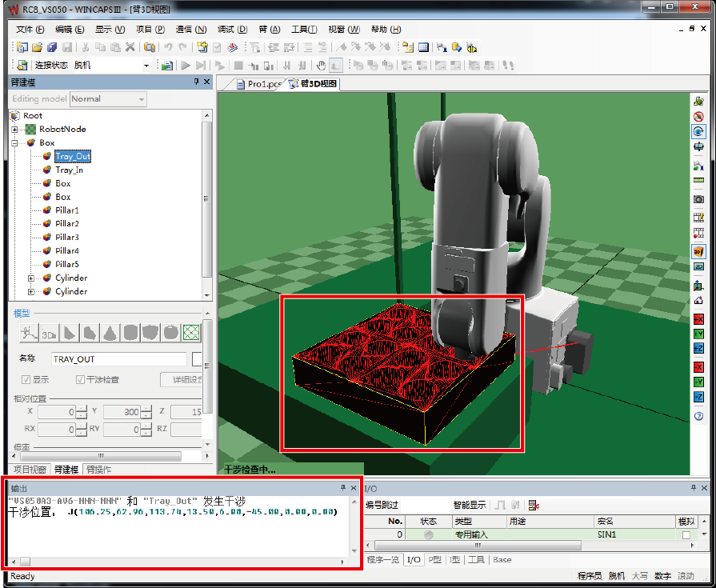Check the 模拟 checkbox for SIN1 row
Viewport: 716px width, 588px height.
tap(686, 534)
